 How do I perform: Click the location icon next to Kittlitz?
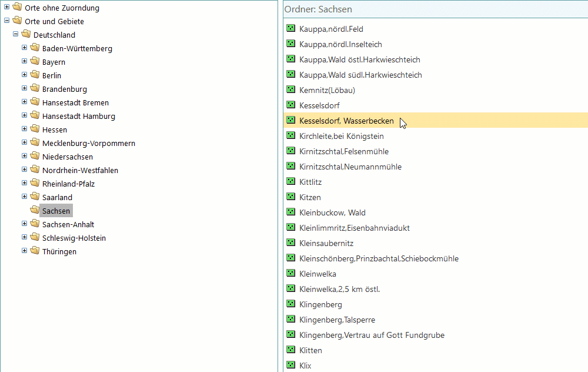290,181
